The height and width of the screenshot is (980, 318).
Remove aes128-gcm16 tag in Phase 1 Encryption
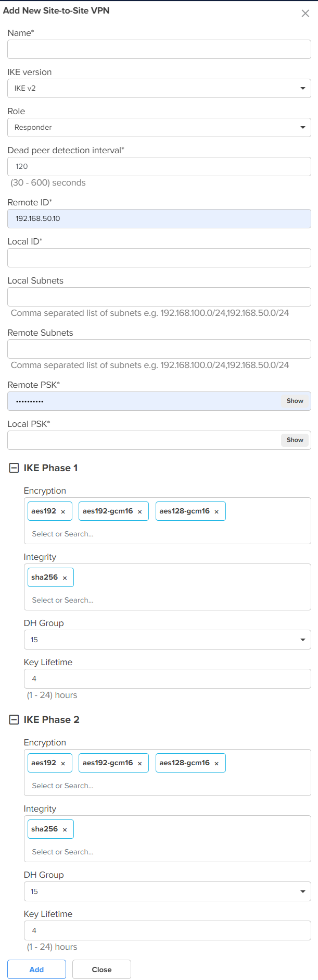(x=217, y=512)
